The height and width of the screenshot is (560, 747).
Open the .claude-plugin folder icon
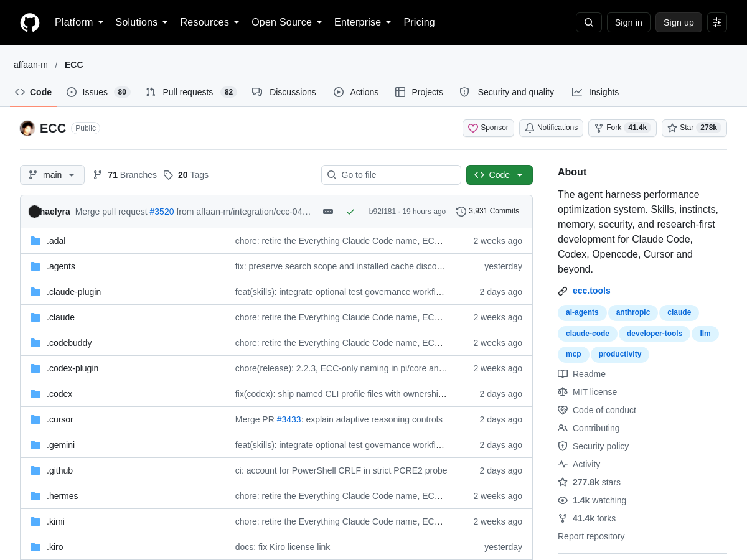[35, 292]
